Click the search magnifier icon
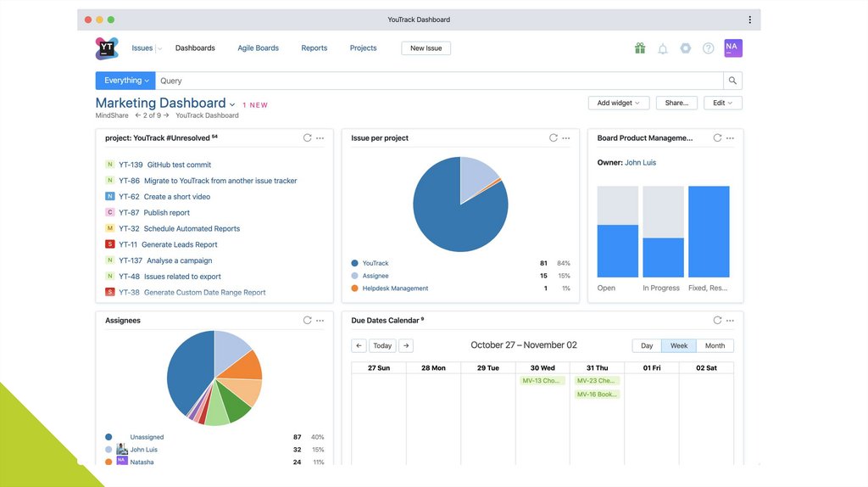 click(732, 81)
